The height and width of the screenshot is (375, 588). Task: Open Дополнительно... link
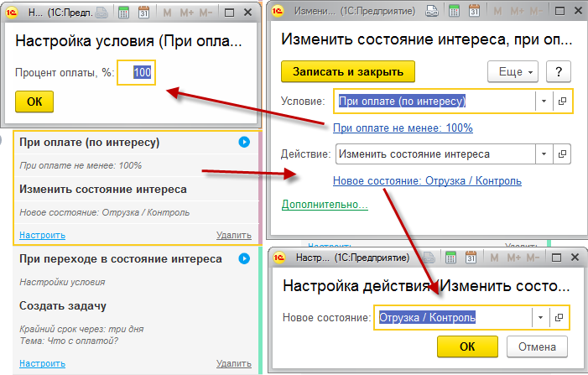(325, 205)
